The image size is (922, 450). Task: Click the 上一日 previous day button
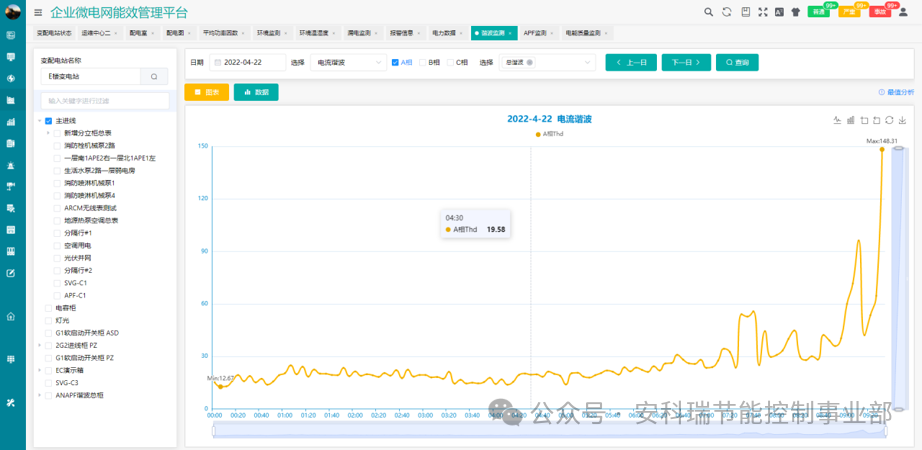point(631,62)
